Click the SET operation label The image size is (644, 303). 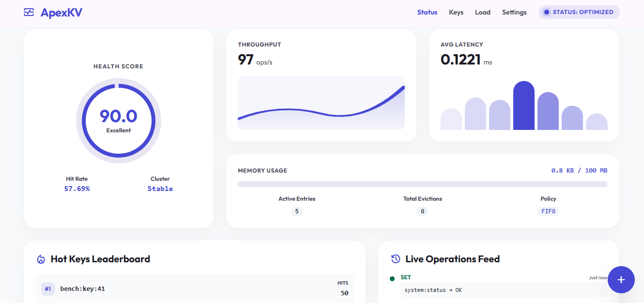pos(406,277)
